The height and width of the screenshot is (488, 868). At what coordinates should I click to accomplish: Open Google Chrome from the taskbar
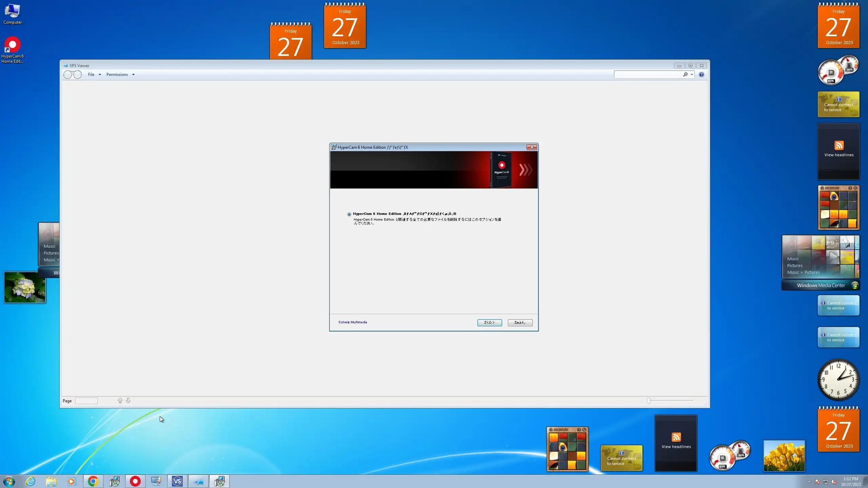[93, 481]
